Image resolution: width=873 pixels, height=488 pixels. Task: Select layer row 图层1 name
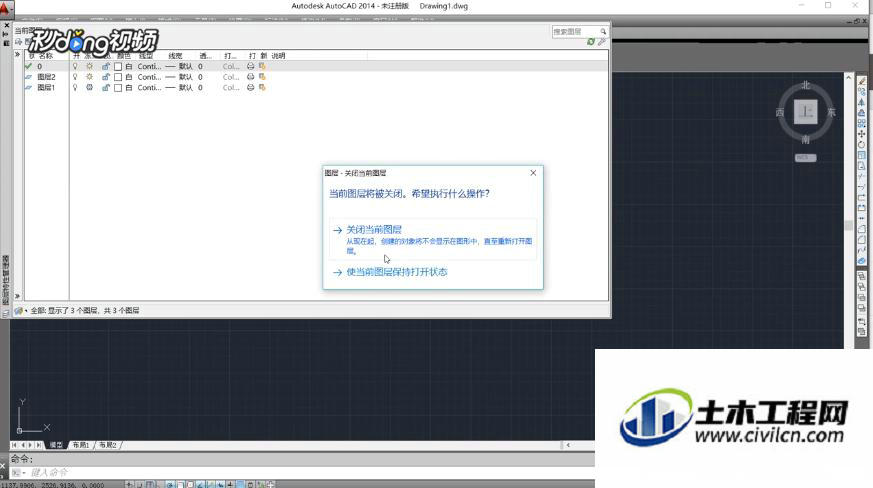(x=46, y=87)
